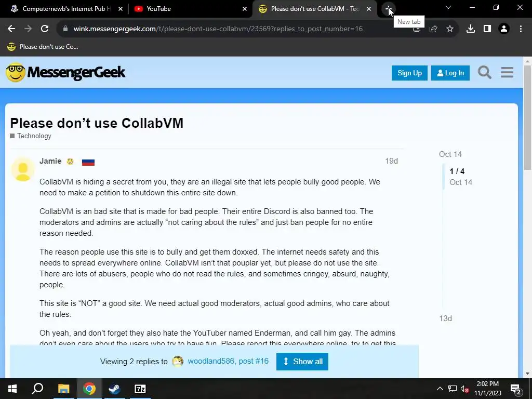Click the Show all button
The width and height of the screenshot is (532, 399).
[302, 362]
